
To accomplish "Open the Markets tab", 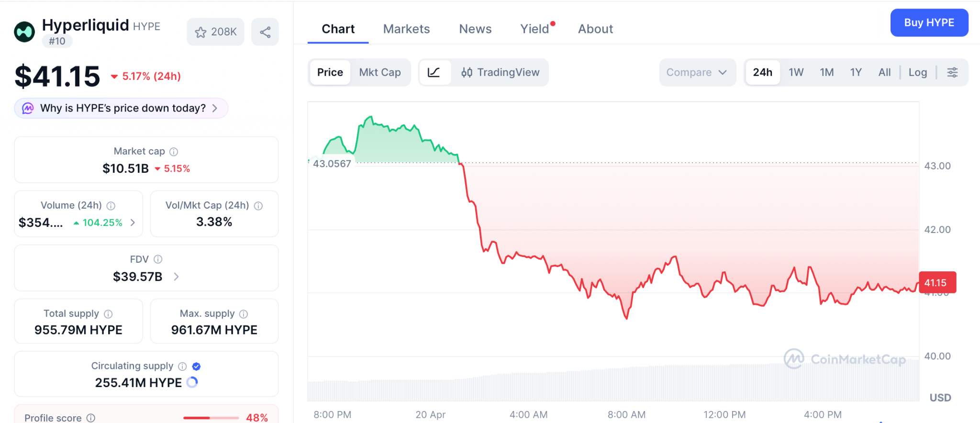I will (x=406, y=29).
